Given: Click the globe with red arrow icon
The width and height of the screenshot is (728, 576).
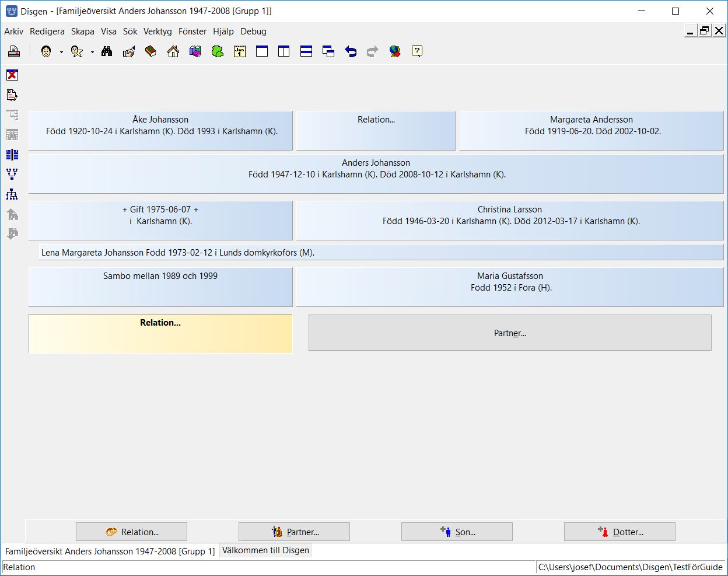Looking at the screenshot, I should 395,51.
